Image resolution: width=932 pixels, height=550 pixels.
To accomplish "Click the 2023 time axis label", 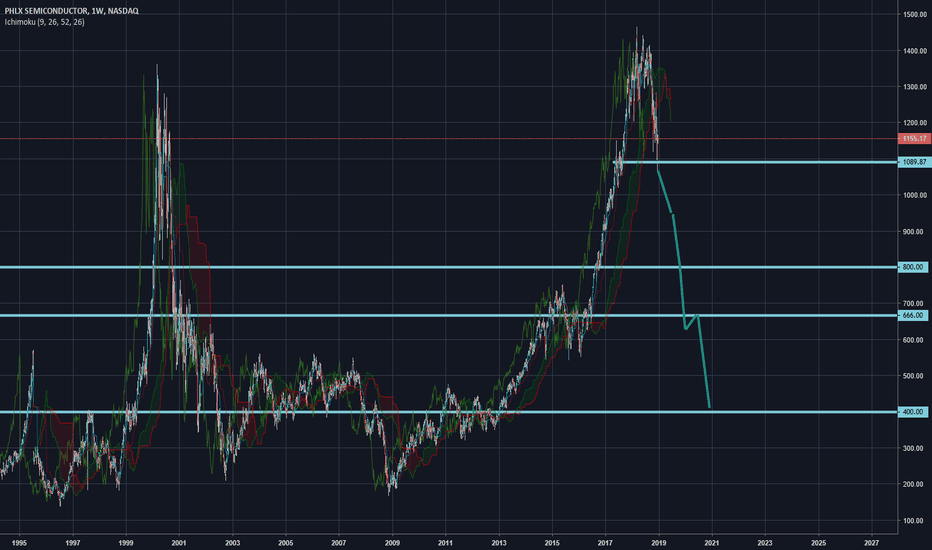I will (x=765, y=543).
